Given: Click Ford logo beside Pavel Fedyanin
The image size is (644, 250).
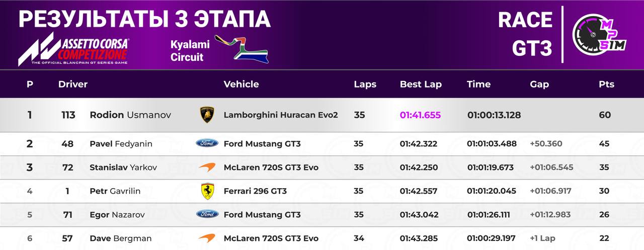Looking at the screenshot, I should click(x=207, y=143).
